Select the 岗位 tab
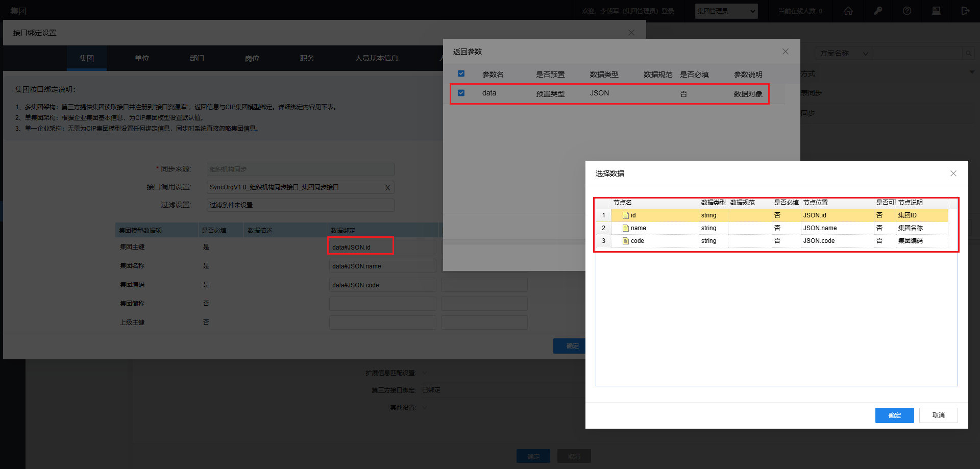Screen dimensions: 980x469 click(252, 58)
